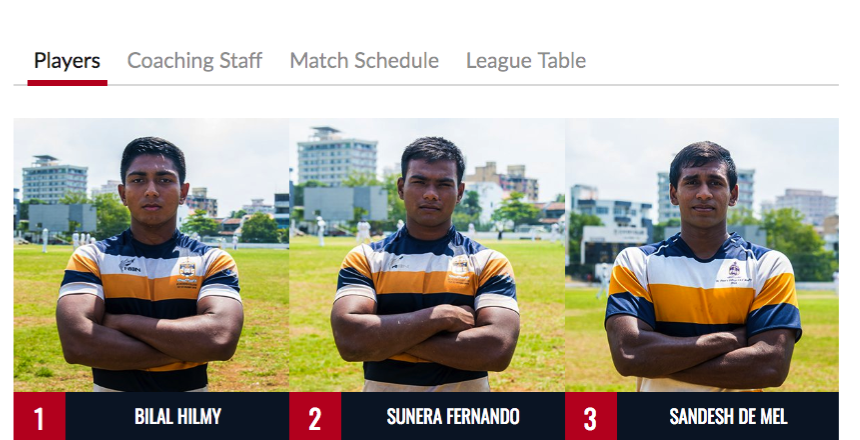Open Sandesh De Mel's player photo
The height and width of the screenshot is (440, 860).
coord(702,255)
